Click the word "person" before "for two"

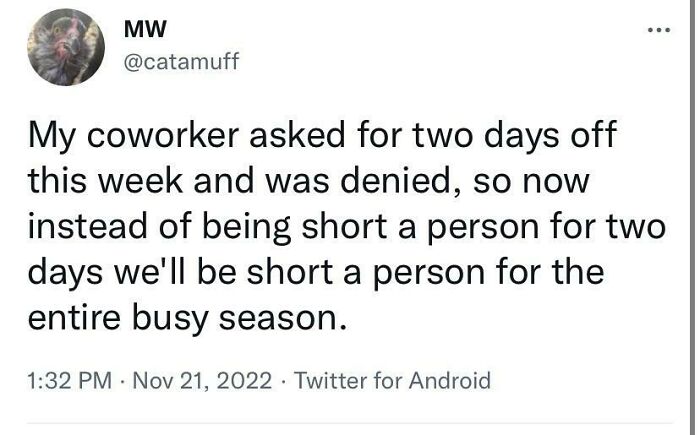tap(484, 228)
